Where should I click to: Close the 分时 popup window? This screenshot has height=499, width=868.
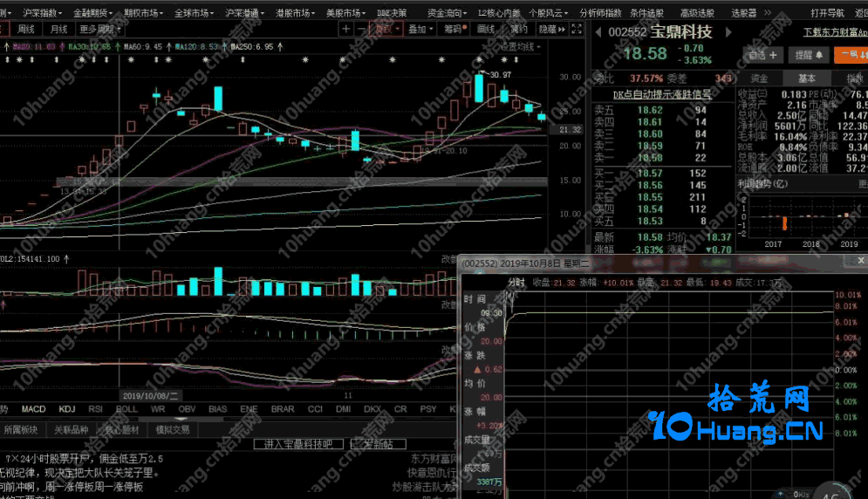pos(861,260)
